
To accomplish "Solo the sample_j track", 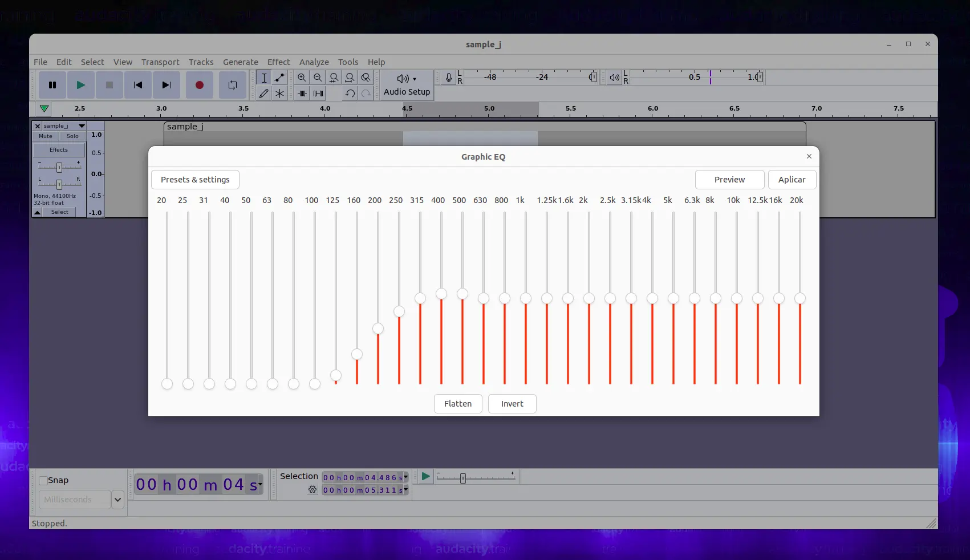I will (x=72, y=136).
